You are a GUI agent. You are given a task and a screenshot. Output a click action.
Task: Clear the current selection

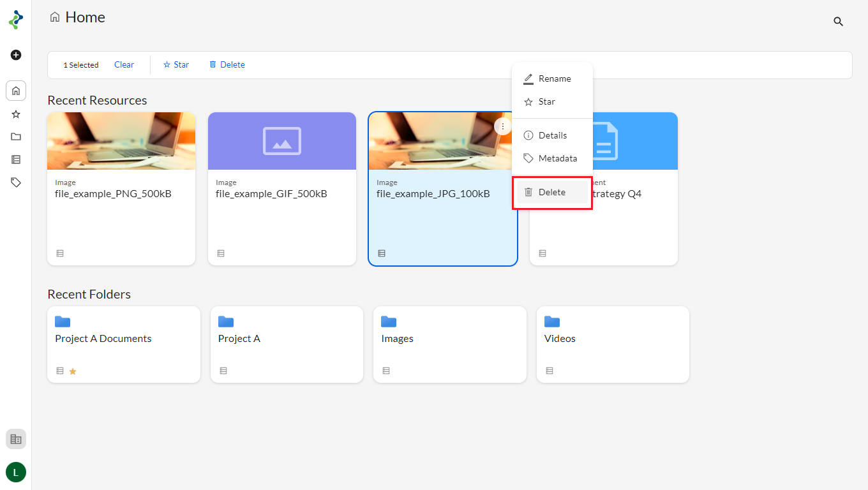(124, 64)
